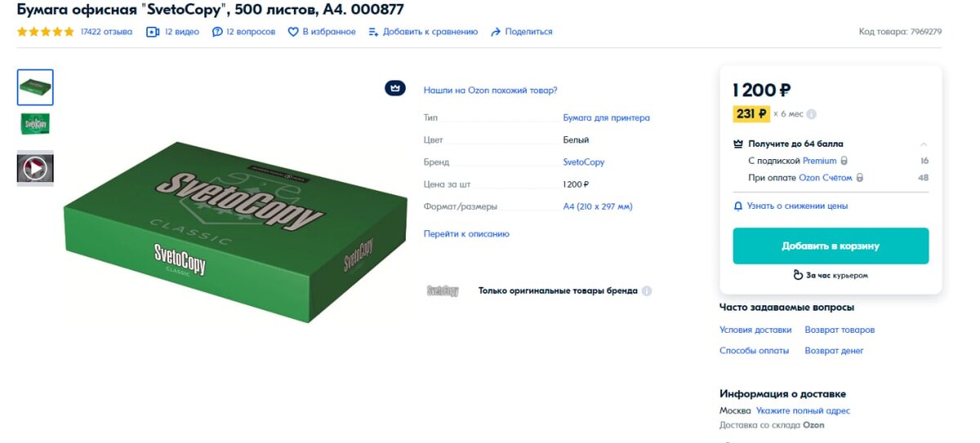
Task: Click Укажите полный адрес link
Action: tap(803, 410)
